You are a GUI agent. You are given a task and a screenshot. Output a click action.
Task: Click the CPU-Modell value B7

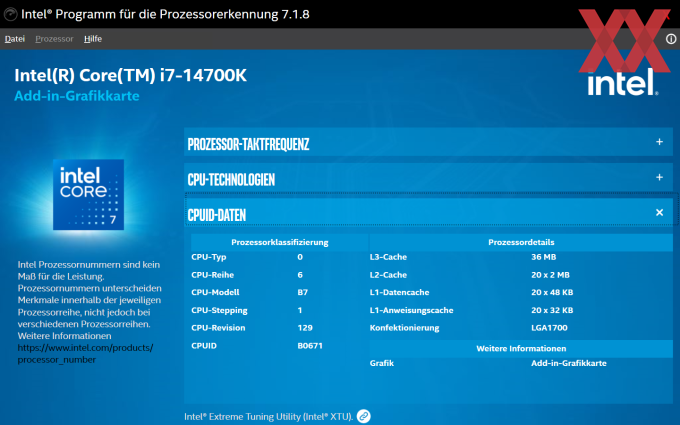[303, 292]
